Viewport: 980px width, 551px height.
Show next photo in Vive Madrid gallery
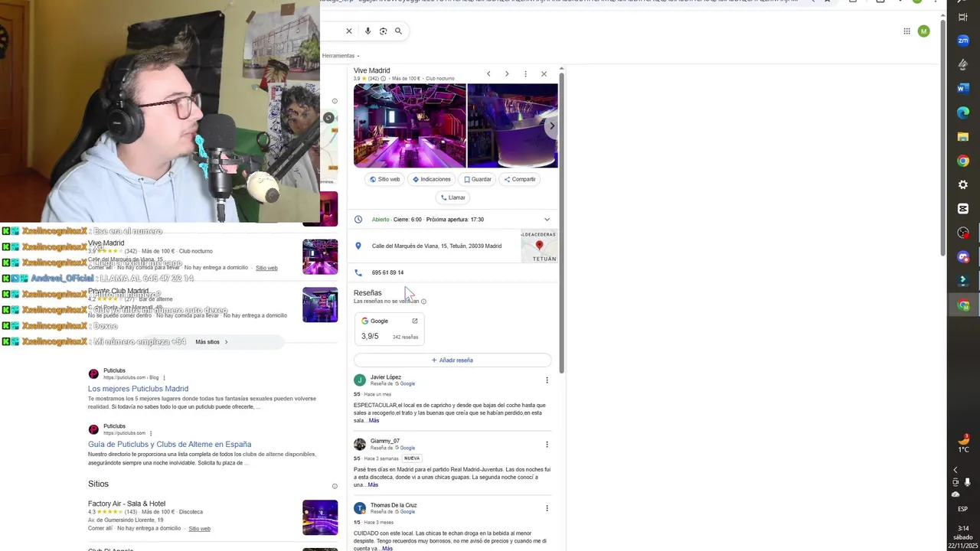pos(551,126)
